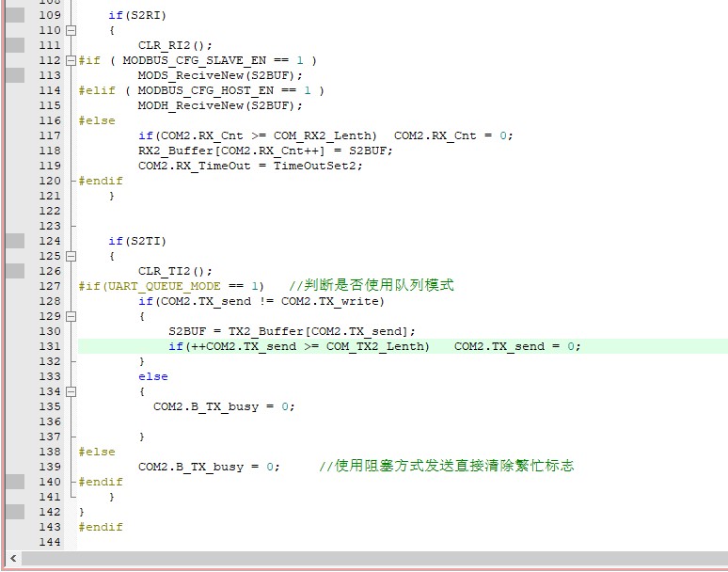Image resolution: width=728 pixels, height=572 pixels.
Task: Click 'COM2.TX_send = 0;' on line 131
Action: pyautogui.click(x=517, y=346)
